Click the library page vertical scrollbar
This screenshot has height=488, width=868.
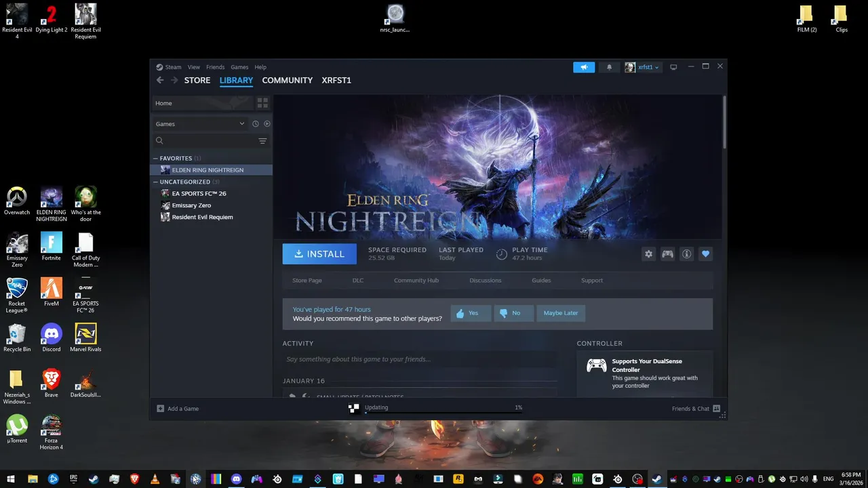[724, 122]
